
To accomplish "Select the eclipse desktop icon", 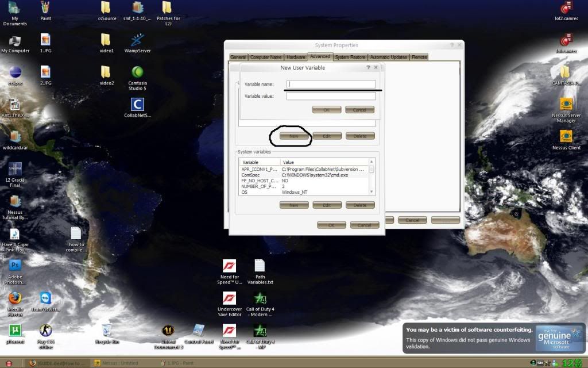I will (x=16, y=72).
